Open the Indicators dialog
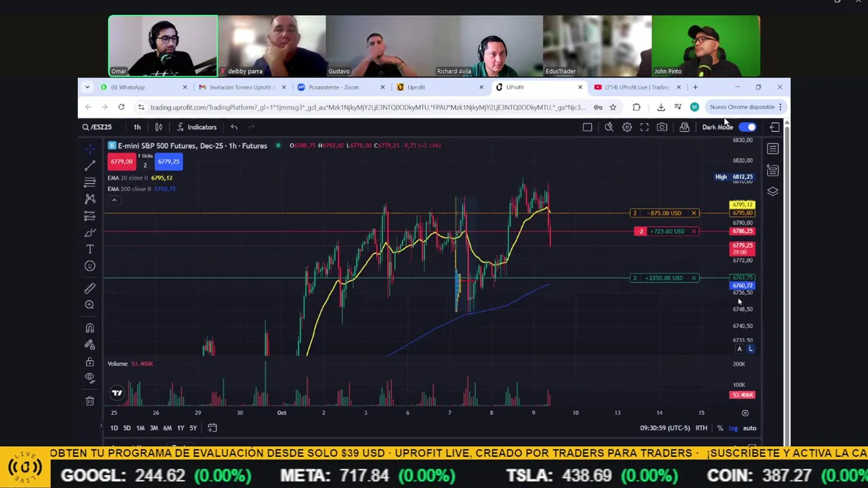 click(x=197, y=127)
